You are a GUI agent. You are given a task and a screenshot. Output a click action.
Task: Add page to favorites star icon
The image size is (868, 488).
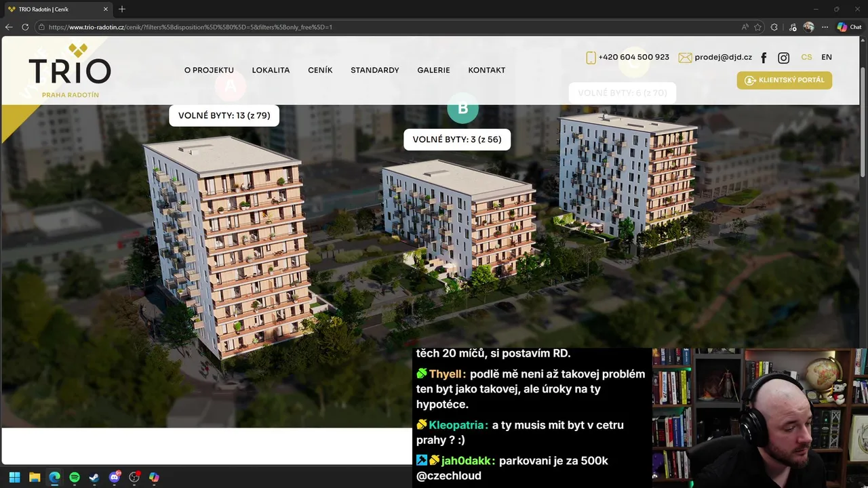(758, 27)
